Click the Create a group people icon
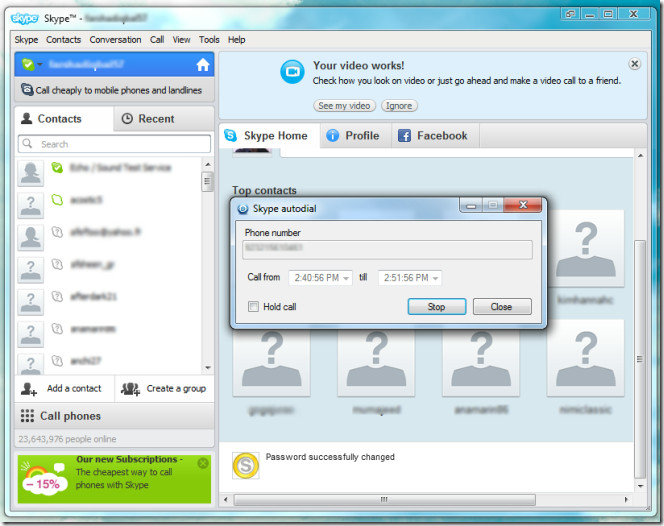664x526 pixels. tap(130, 389)
